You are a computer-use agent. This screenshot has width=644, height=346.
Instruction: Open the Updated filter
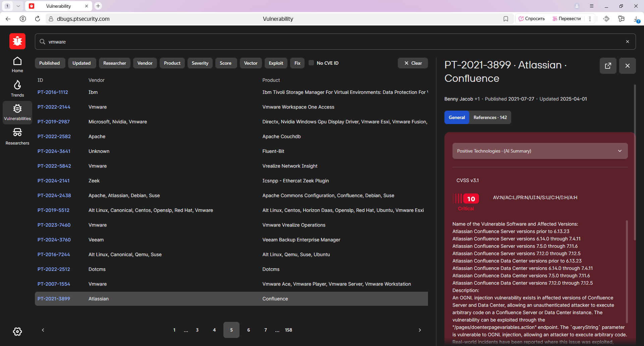point(82,63)
